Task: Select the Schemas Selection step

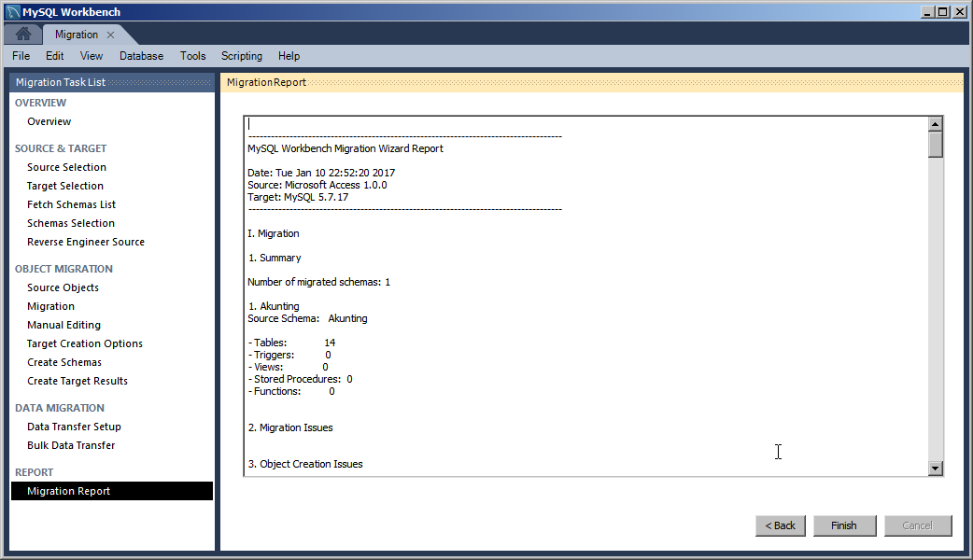Action: (71, 223)
